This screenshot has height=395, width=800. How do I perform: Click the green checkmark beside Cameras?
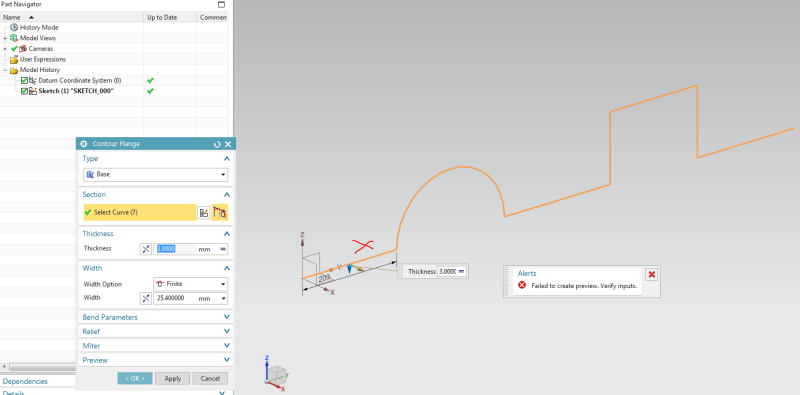click(14, 49)
